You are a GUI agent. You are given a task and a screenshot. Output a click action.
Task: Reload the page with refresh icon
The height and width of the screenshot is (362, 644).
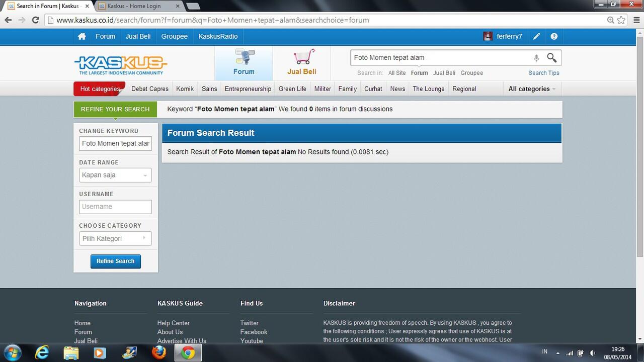pyautogui.click(x=35, y=20)
